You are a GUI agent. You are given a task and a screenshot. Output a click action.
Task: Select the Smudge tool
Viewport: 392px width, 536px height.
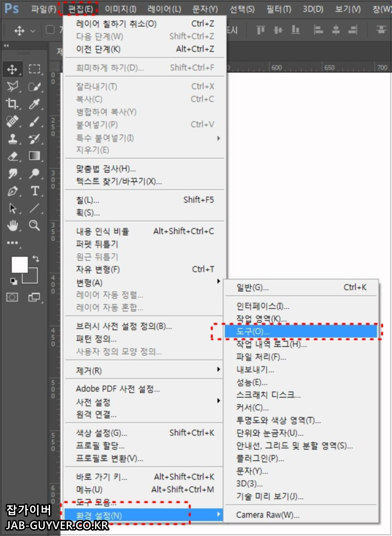(x=13, y=174)
